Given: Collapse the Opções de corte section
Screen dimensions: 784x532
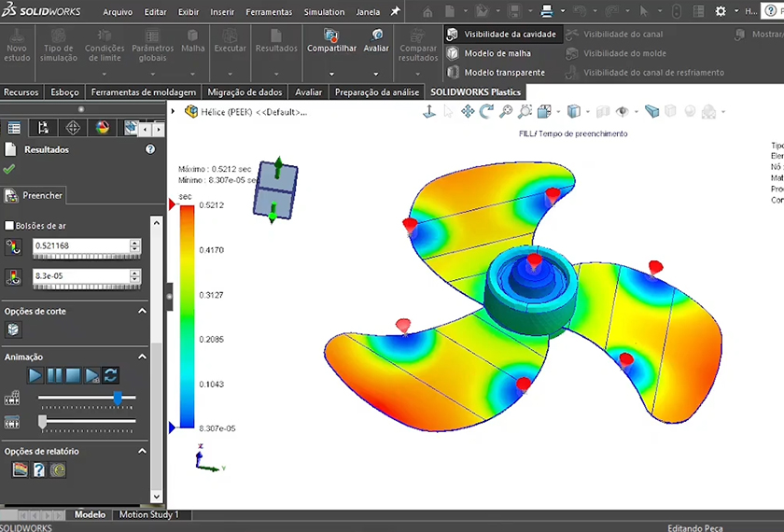Looking at the screenshot, I should point(142,311).
